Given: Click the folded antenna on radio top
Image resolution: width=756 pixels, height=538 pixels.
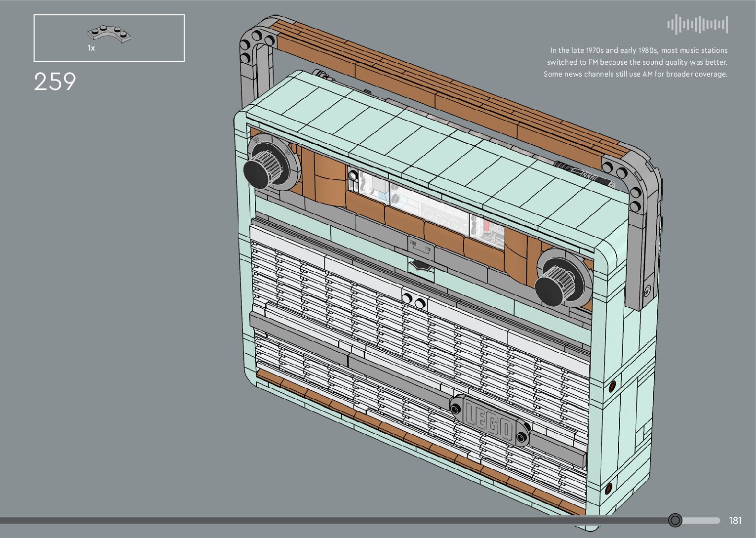Looking at the screenshot, I should point(585,173).
